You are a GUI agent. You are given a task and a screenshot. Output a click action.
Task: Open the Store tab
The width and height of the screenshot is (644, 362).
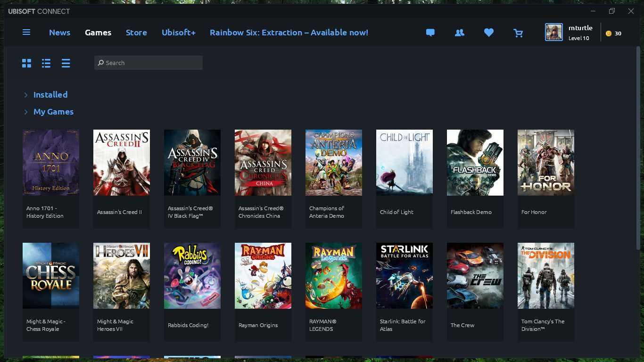[136, 33]
